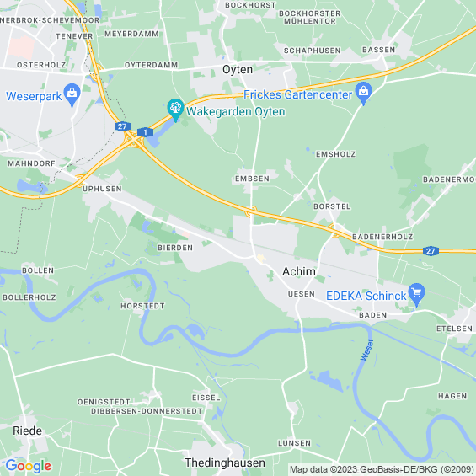Open the EDEKA Schinck label text

point(366,296)
